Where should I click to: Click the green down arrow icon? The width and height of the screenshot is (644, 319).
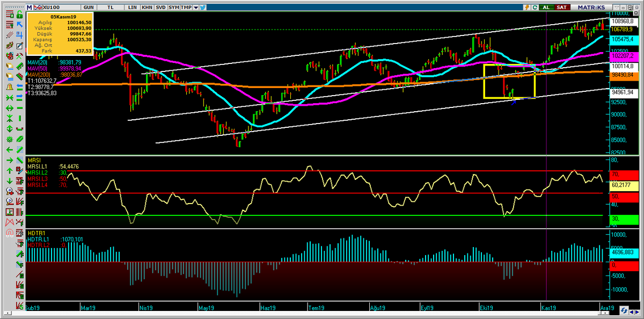[x=10, y=180]
